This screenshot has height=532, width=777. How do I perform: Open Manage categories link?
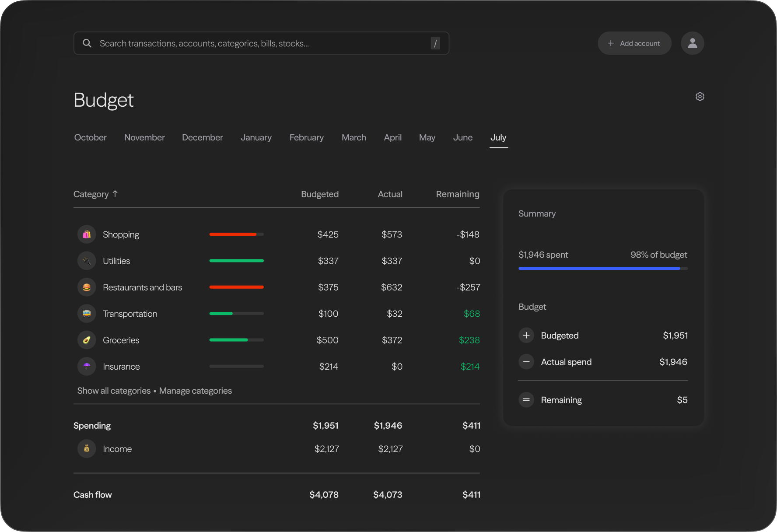(195, 391)
